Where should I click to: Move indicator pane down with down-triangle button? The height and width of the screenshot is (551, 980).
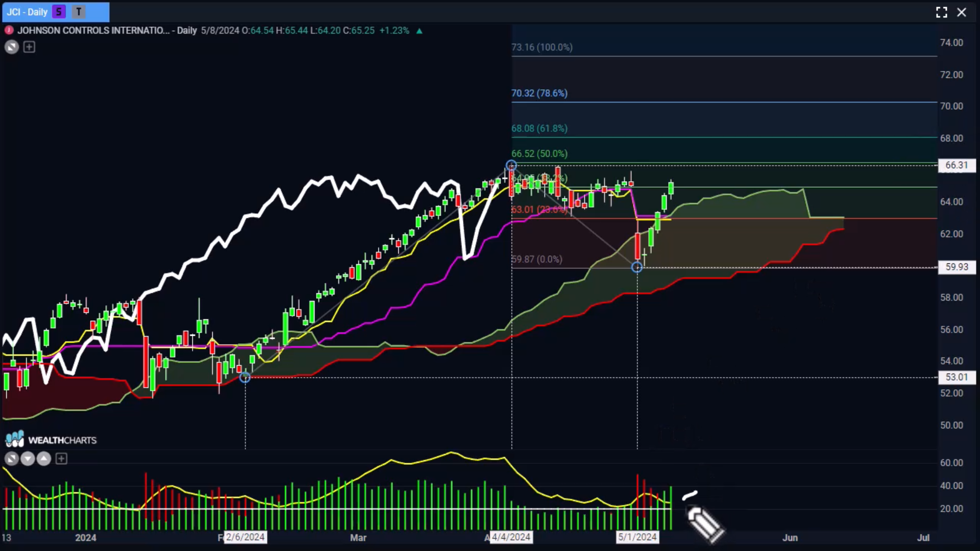click(x=28, y=459)
